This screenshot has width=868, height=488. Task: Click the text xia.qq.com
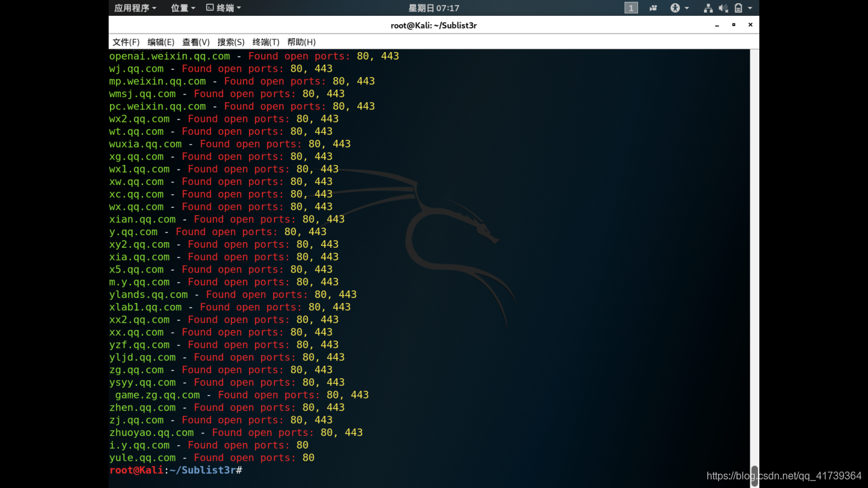(x=140, y=257)
